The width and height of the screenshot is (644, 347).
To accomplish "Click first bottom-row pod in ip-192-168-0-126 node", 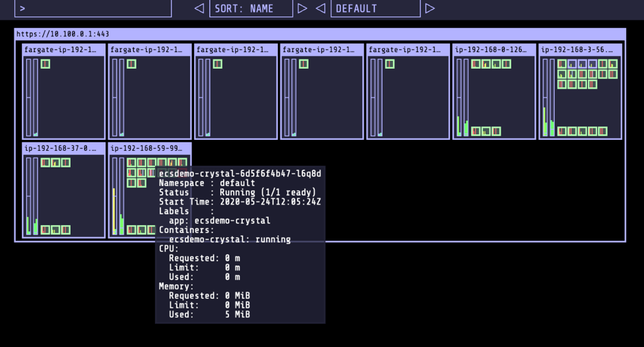I will pos(476,132).
